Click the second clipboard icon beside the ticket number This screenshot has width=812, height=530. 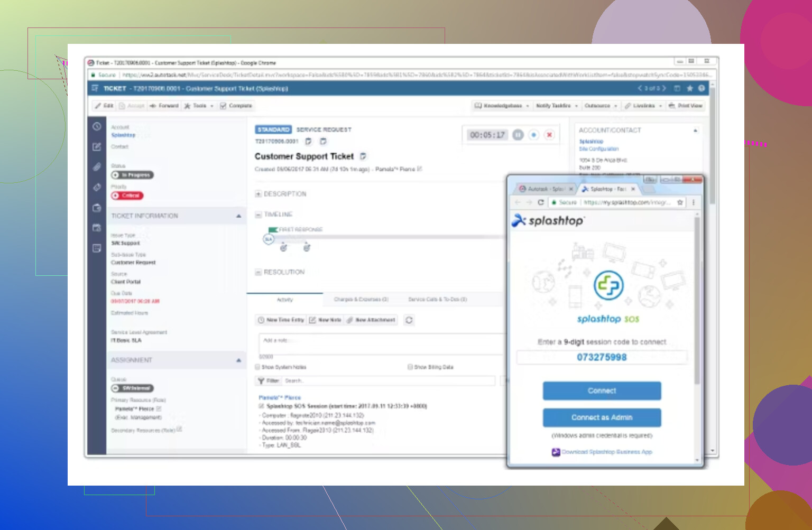pos(323,141)
